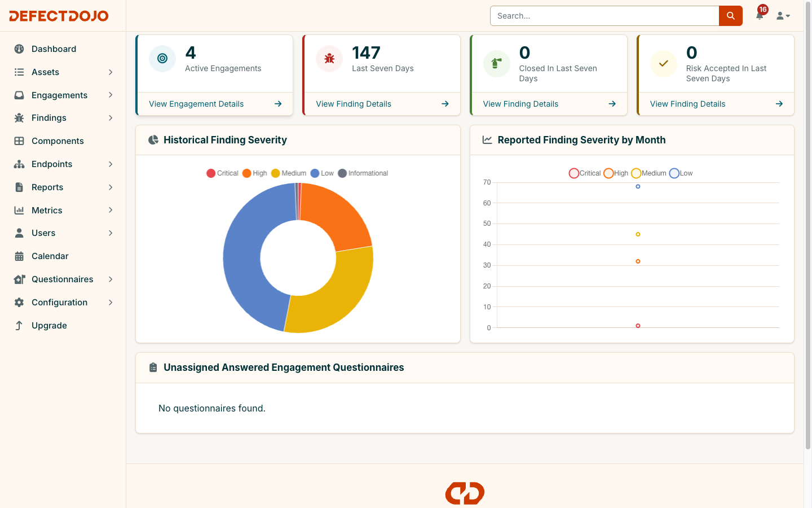812x508 pixels.
Task: Expand the Engagements submenu chevron
Action: click(111, 95)
